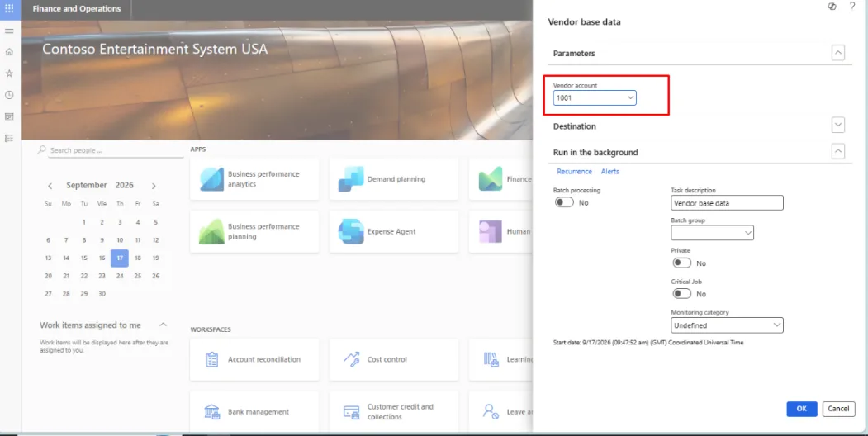The image size is (868, 436).
Task: Toggle Batch processing switch
Action: (x=565, y=202)
